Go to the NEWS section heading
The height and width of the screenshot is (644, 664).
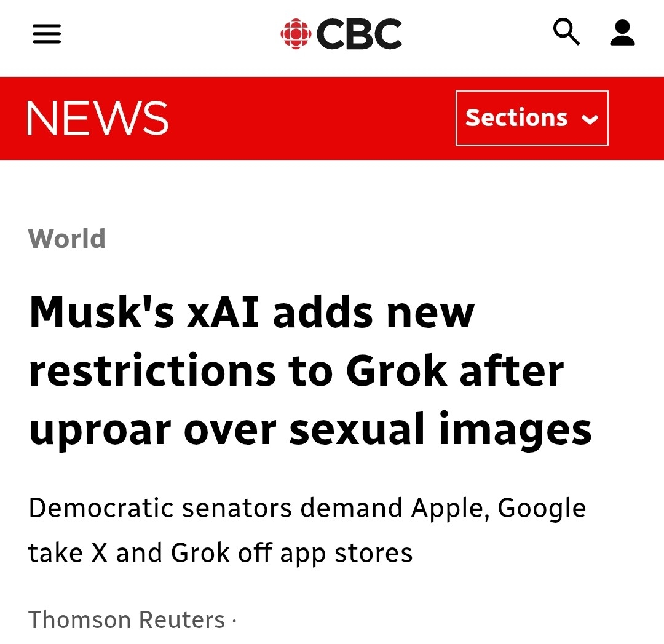coord(98,118)
